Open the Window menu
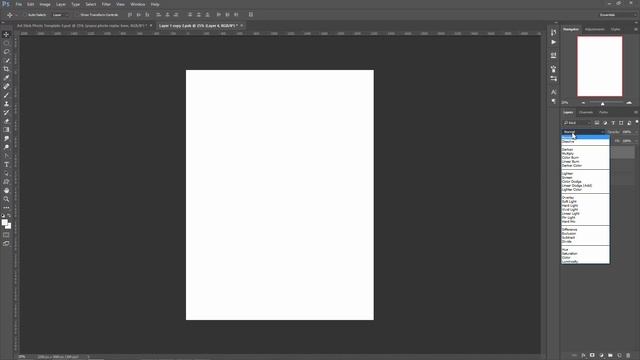This screenshot has height=360, width=640. click(138, 4)
